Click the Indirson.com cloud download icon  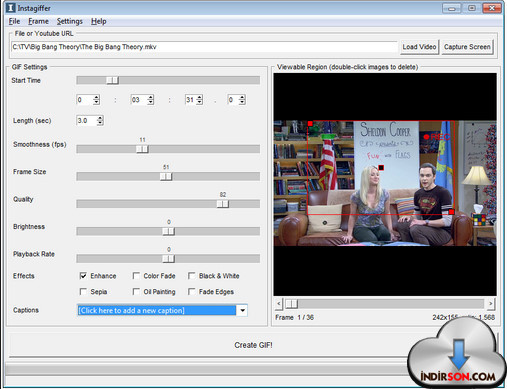(457, 353)
